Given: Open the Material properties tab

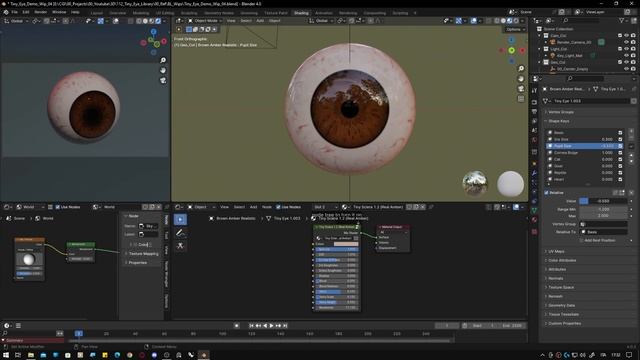Looking at the screenshot, I should [534, 220].
